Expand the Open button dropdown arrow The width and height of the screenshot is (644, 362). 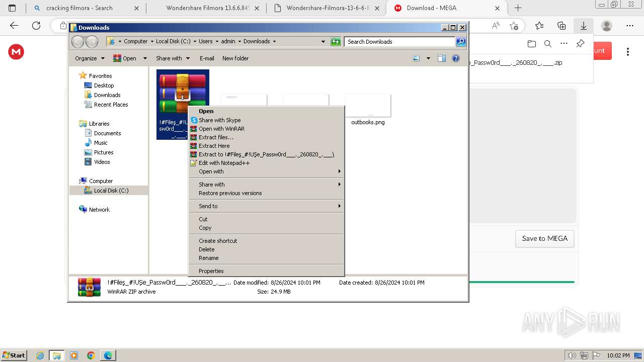pyautogui.click(x=145, y=58)
